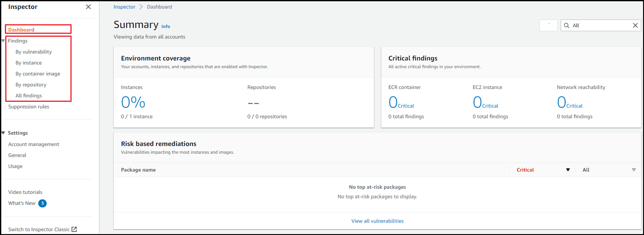Viewport: 644px width, 235px height.
Task: Click the EC2 instance 0 Critical count
Action: (486, 102)
